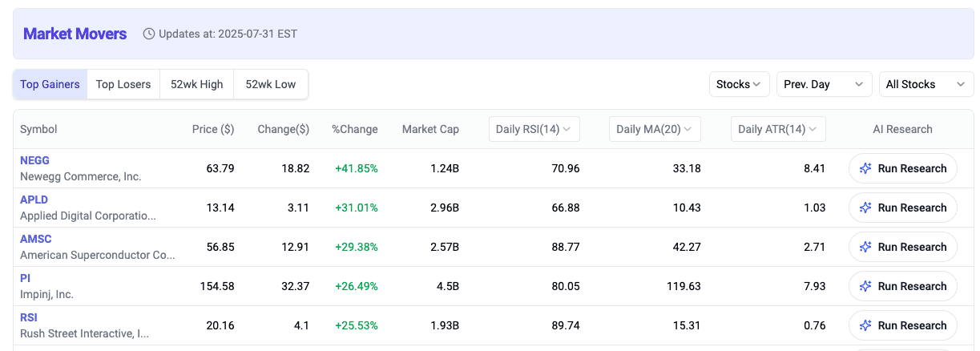Screen dimensions: 980x351
Task: Click sparkle icon in NEGG Run Research button
Action: (x=865, y=168)
